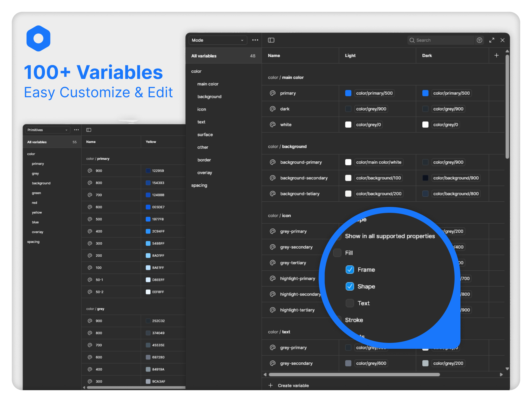This screenshot has height=402, width=532.
Task: Toggle sidebar icon in the Primitives panel
Action: (x=89, y=130)
